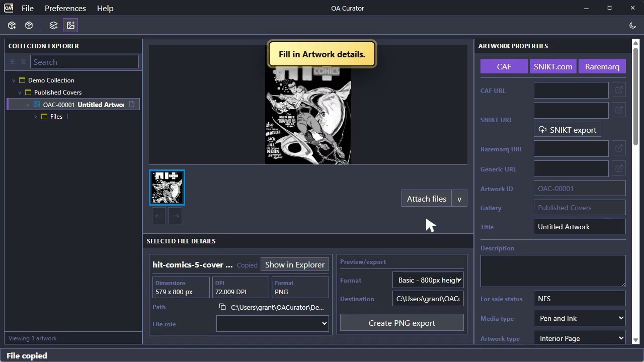Screen dimensions: 644x362
Task: Open the Attach files dropdown arrow
Action: [x=459, y=199]
